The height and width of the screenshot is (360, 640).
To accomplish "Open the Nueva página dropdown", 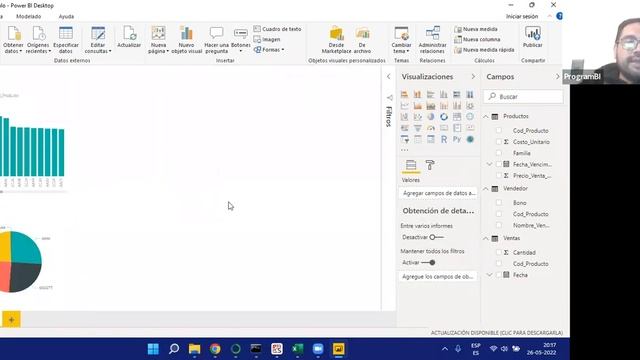I will (x=159, y=40).
